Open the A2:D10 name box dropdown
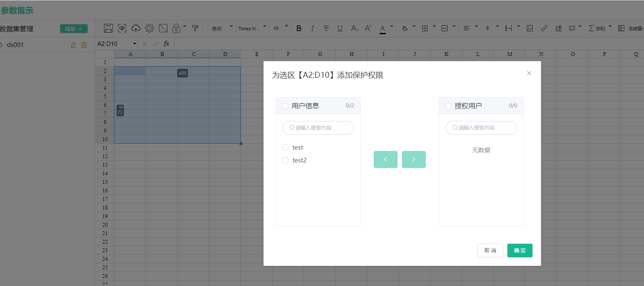The width and height of the screenshot is (644, 286). (135, 44)
